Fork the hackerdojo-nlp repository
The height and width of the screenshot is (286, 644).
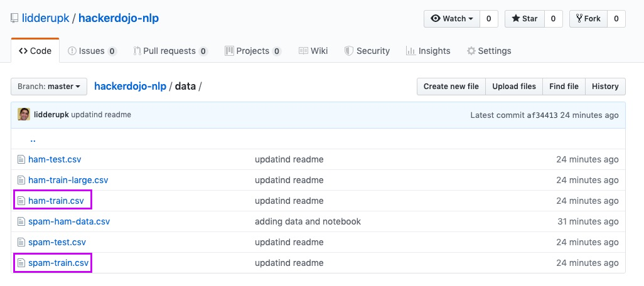point(588,18)
